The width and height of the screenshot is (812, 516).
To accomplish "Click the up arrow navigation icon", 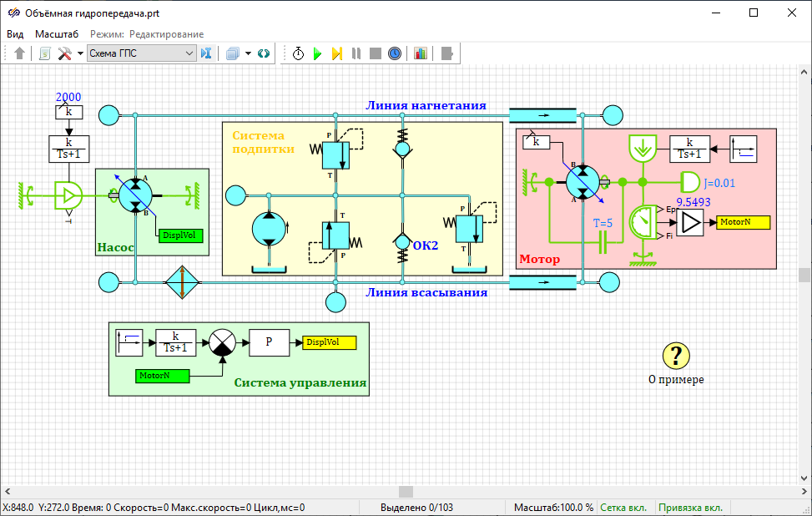I will click(20, 53).
